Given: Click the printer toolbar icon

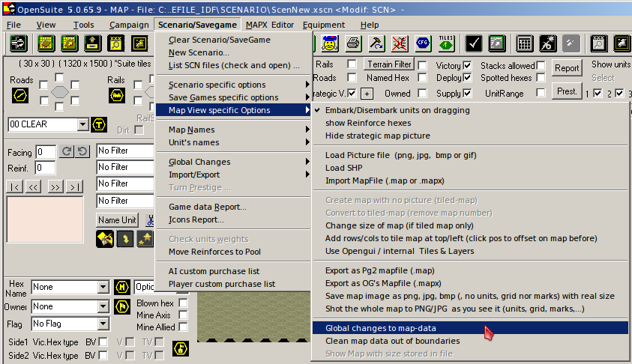Looking at the screenshot, I should click(353, 43).
